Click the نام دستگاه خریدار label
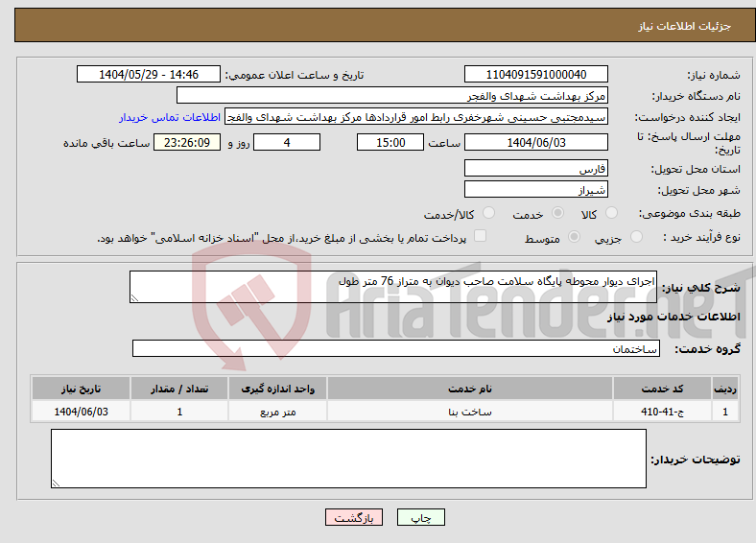The width and height of the screenshot is (756, 543). (697, 97)
